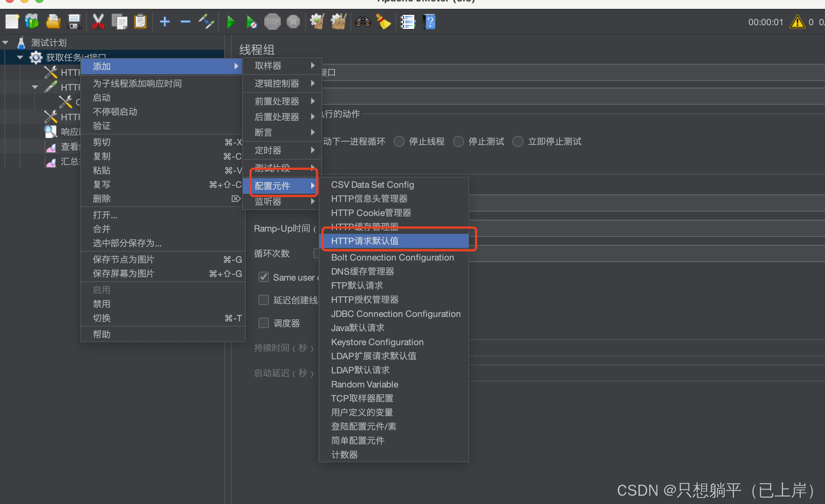Click the Cut scissors toolbar icon
The image size is (825, 504).
(x=98, y=22)
